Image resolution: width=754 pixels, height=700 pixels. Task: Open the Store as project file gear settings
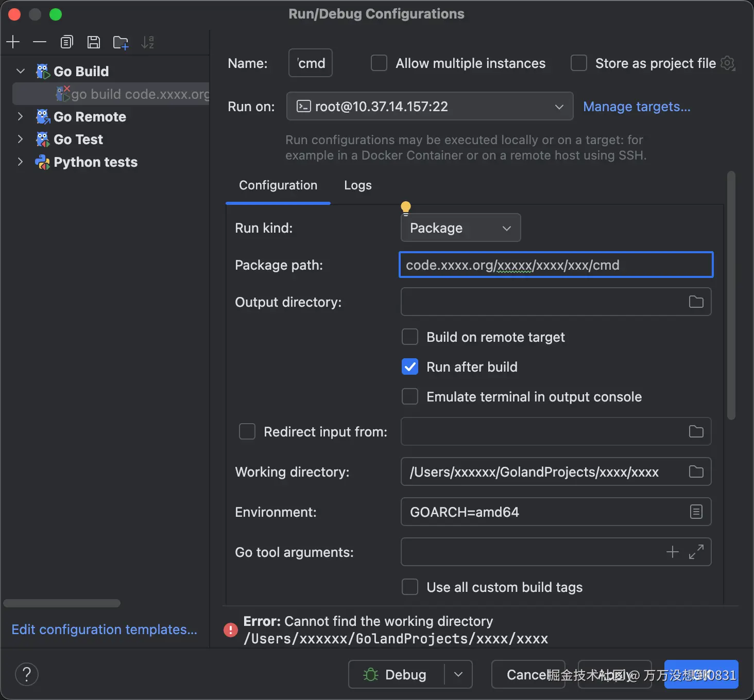coord(728,63)
